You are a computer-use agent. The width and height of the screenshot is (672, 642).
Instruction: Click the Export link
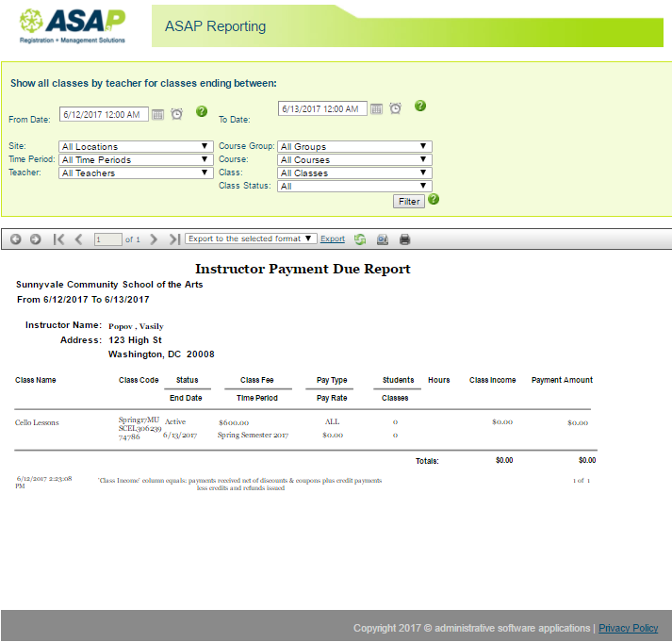point(333,239)
